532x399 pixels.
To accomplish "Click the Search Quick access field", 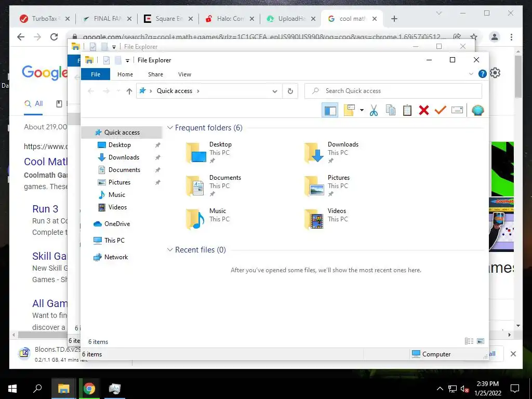I will pyautogui.click(x=393, y=91).
